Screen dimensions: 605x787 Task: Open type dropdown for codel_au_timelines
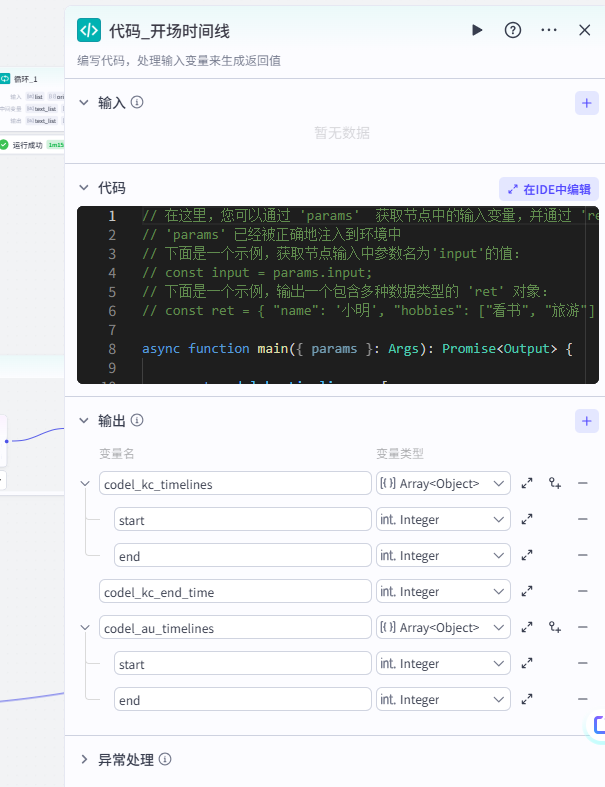click(x=443, y=627)
